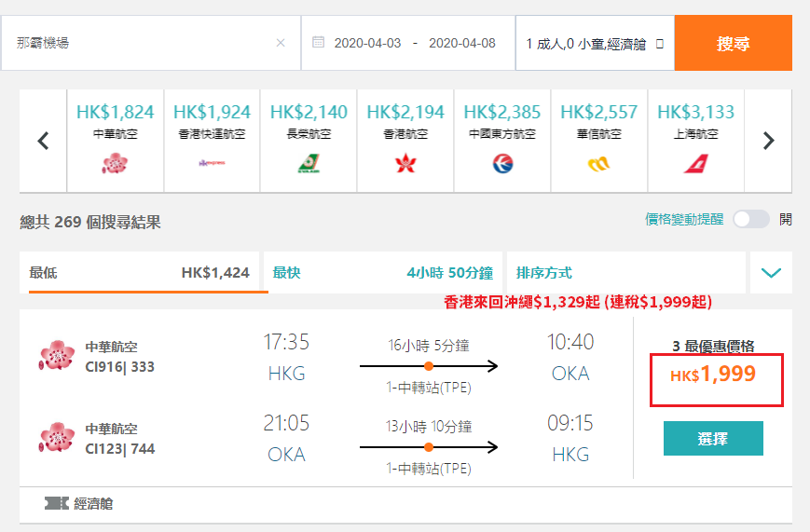Change departure date 2020-04-03
Screen dimensions: 810x532
pos(367,43)
